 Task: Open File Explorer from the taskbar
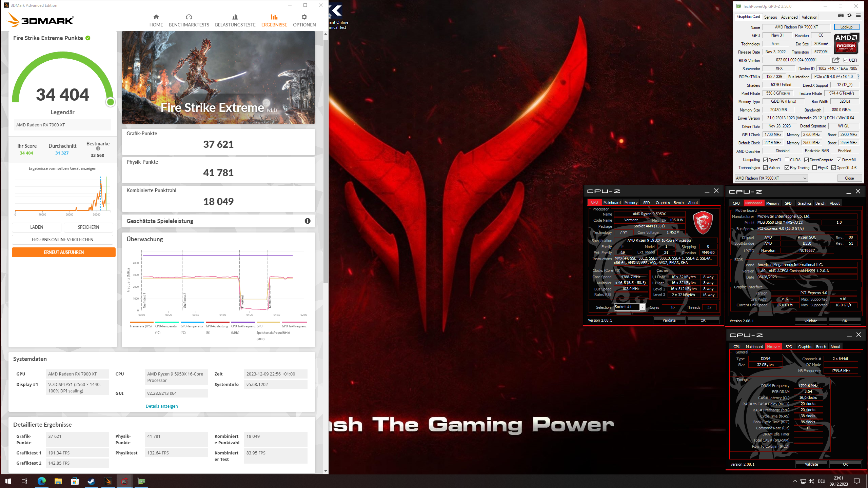click(x=58, y=481)
